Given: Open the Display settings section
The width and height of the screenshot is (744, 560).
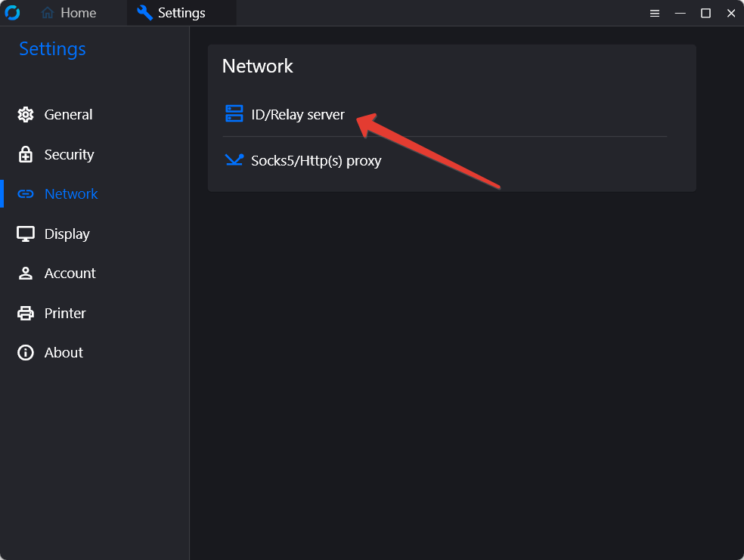Looking at the screenshot, I should coord(67,234).
